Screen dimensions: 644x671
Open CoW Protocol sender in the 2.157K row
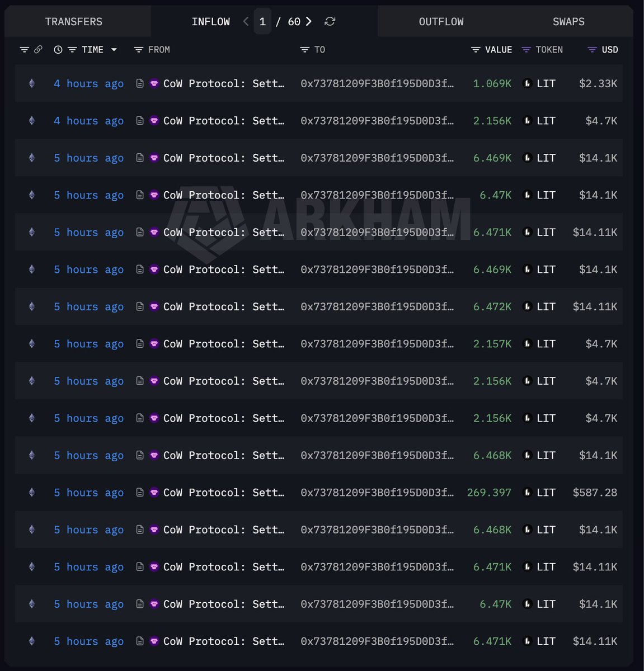click(x=224, y=344)
